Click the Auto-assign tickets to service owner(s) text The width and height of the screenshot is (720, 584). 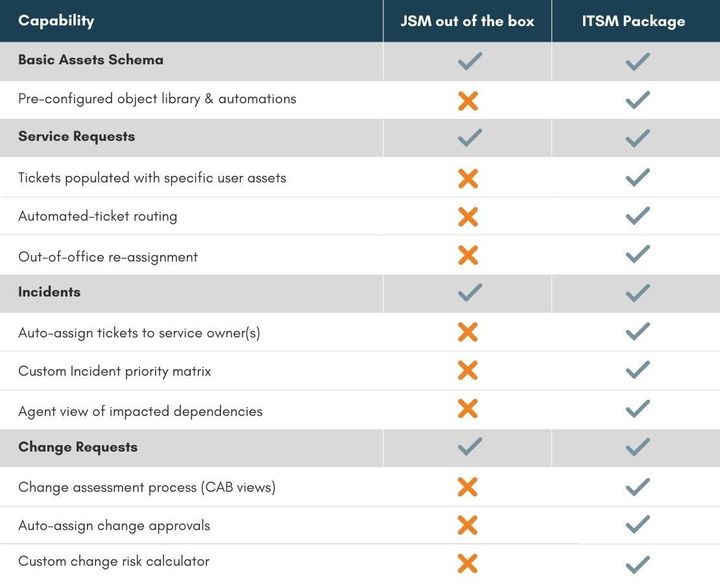[139, 332]
